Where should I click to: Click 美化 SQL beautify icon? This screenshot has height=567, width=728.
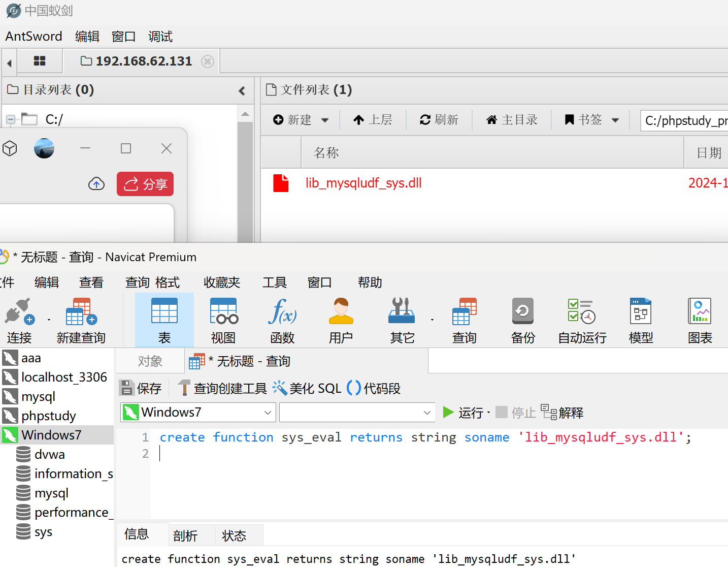pyautogui.click(x=307, y=389)
